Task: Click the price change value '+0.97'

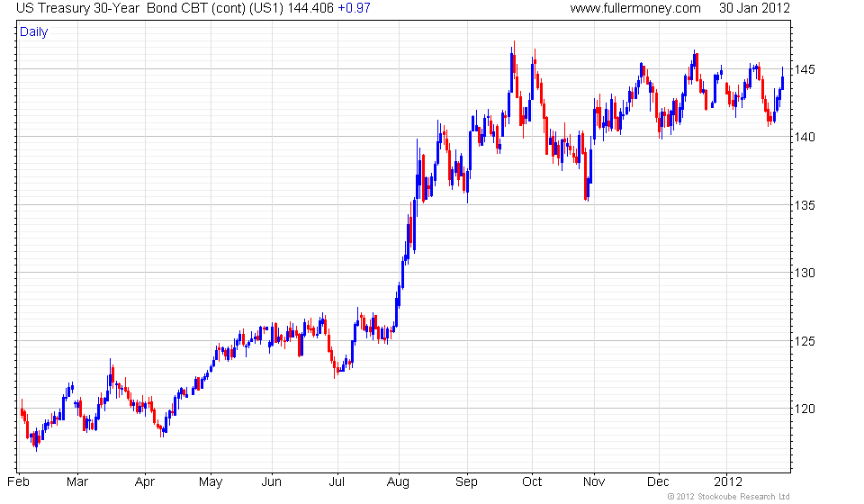Action: [x=354, y=8]
